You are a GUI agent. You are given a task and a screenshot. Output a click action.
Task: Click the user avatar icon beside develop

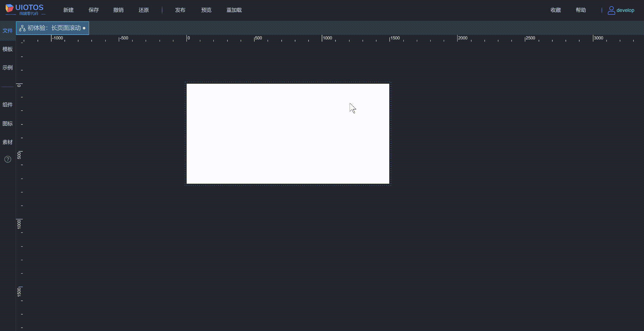click(611, 10)
